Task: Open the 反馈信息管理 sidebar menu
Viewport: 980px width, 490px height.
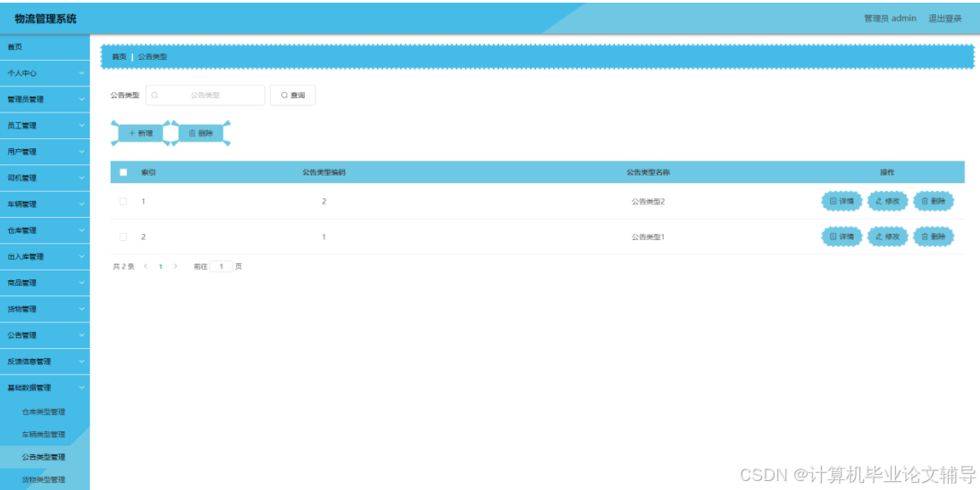Action: coord(45,361)
